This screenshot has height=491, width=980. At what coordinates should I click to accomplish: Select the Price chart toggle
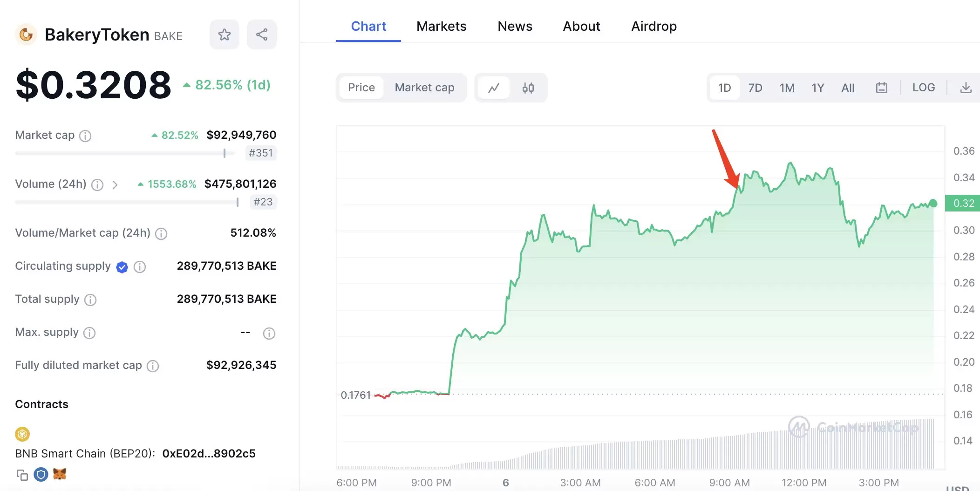[361, 88]
